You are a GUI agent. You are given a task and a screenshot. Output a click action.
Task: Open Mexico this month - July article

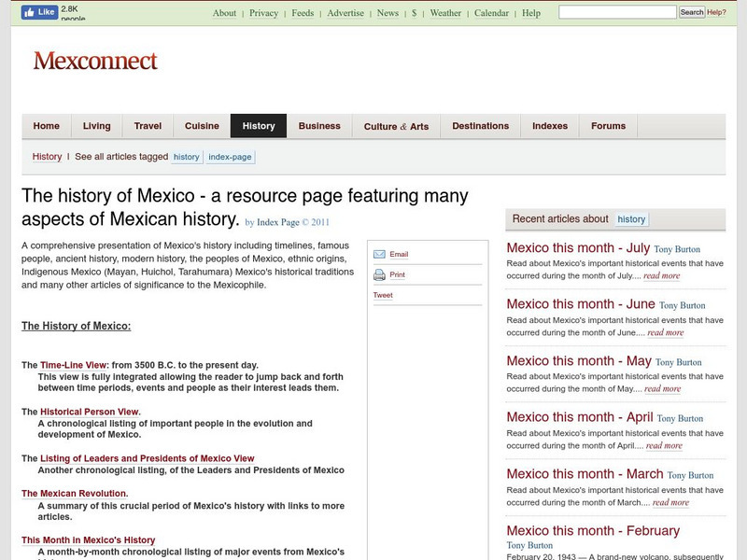point(577,248)
